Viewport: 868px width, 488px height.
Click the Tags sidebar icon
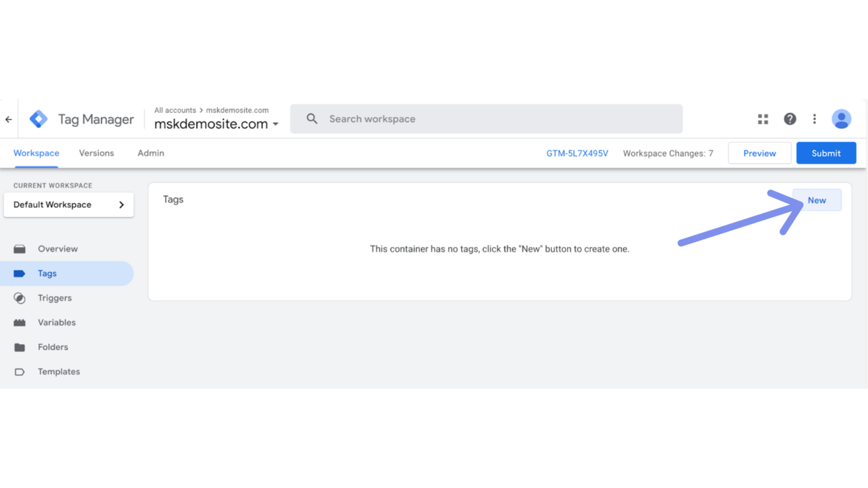[20, 273]
